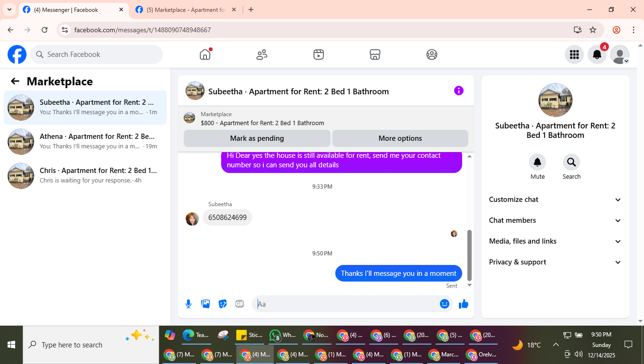644x364 pixels.
Task: Click the message 6508624699
Action: tap(227, 218)
